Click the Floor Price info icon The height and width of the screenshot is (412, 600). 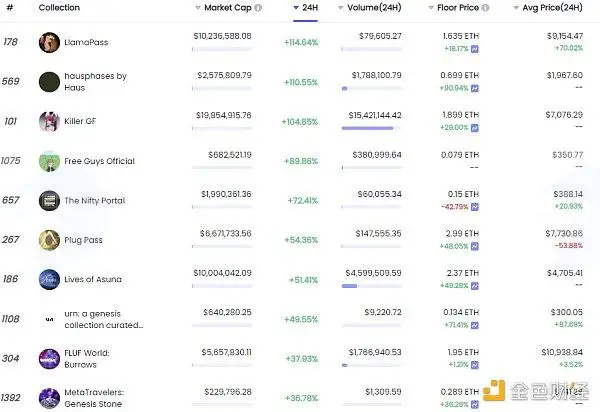click(485, 8)
